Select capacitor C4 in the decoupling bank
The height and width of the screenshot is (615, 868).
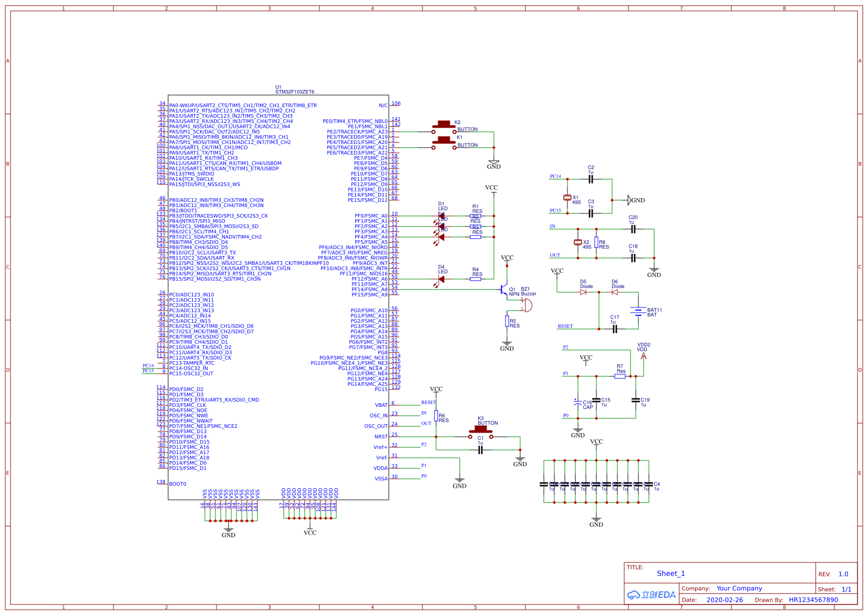[x=648, y=484]
